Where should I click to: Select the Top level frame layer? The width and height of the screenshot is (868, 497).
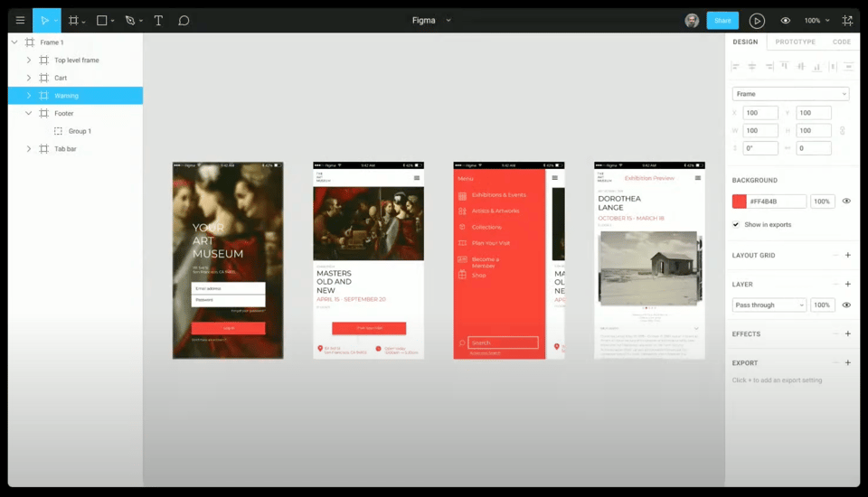pyautogui.click(x=75, y=60)
